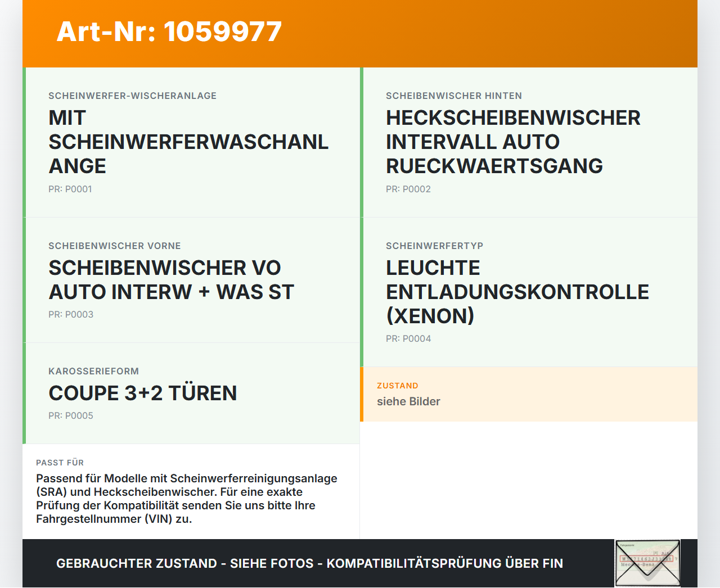Click the MIT SCHEINWERFERWASCHANLANGE value
Viewport: 720px width, 588px height.
pyautogui.click(x=188, y=142)
